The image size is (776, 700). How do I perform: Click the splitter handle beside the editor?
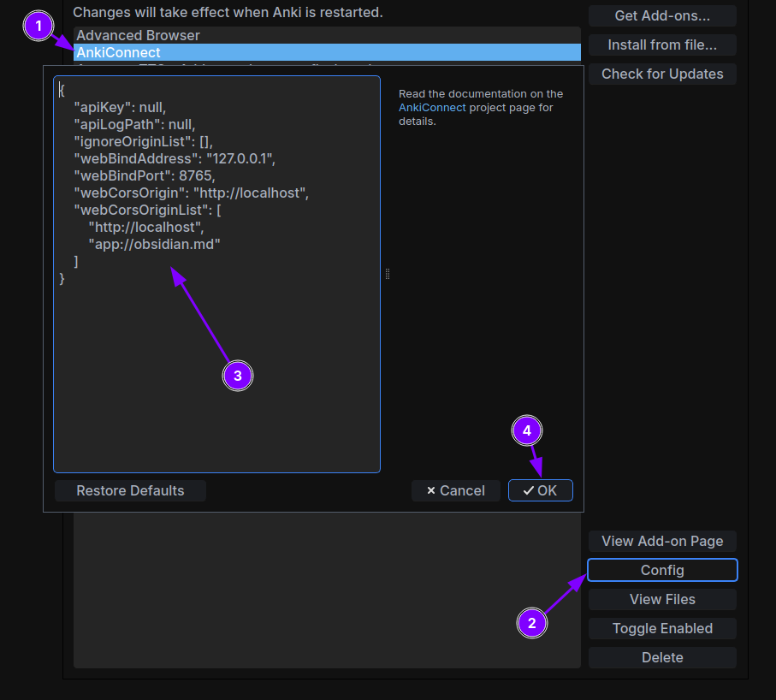click(388, 274)
